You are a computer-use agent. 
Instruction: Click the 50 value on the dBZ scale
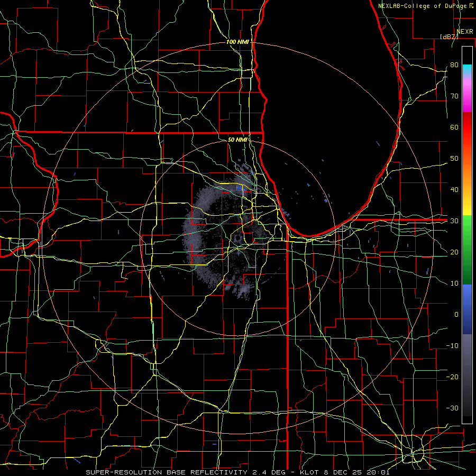pos(454,159)
